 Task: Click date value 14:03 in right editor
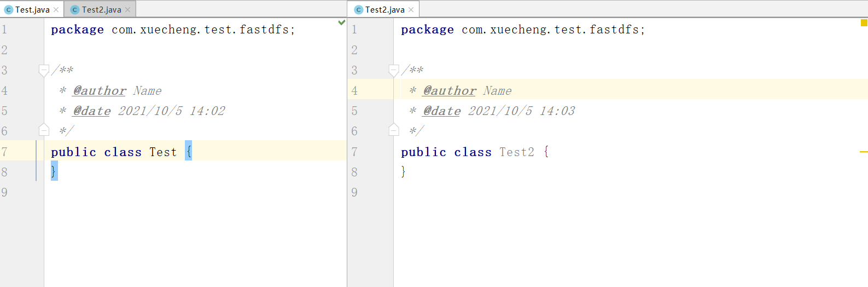tap(557, 111)
